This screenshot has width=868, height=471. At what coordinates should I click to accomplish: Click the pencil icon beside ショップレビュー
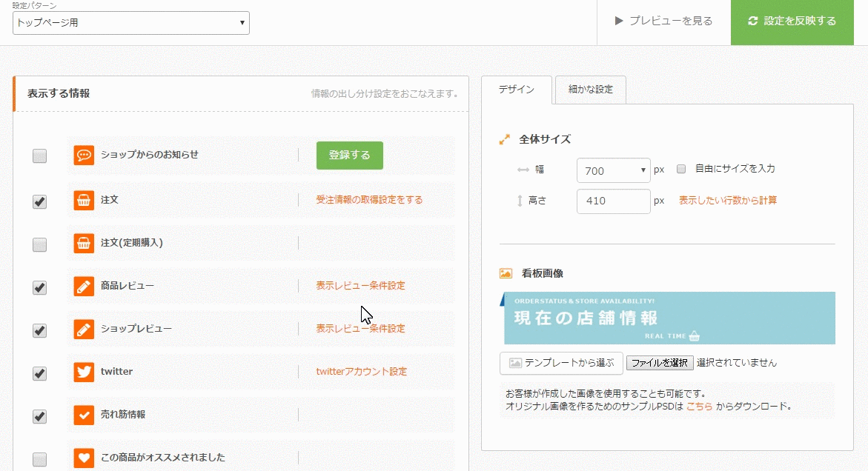coord(84,329)
